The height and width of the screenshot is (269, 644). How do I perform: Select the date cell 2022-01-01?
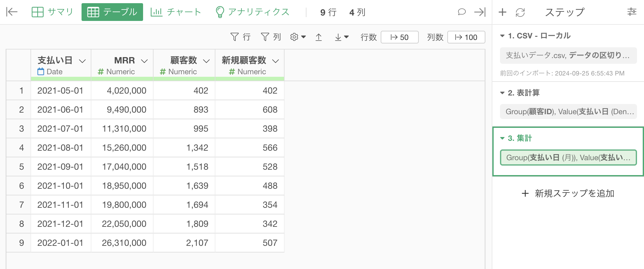coord(61,243)
